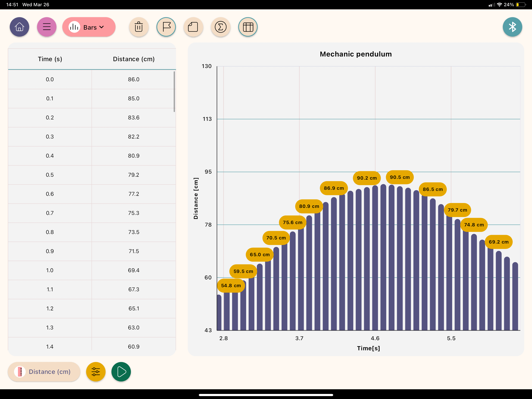The width and height of the screenshot is (532, 399).
Task: Click the Time (s) column header
Action: click(x=50, y=59)
